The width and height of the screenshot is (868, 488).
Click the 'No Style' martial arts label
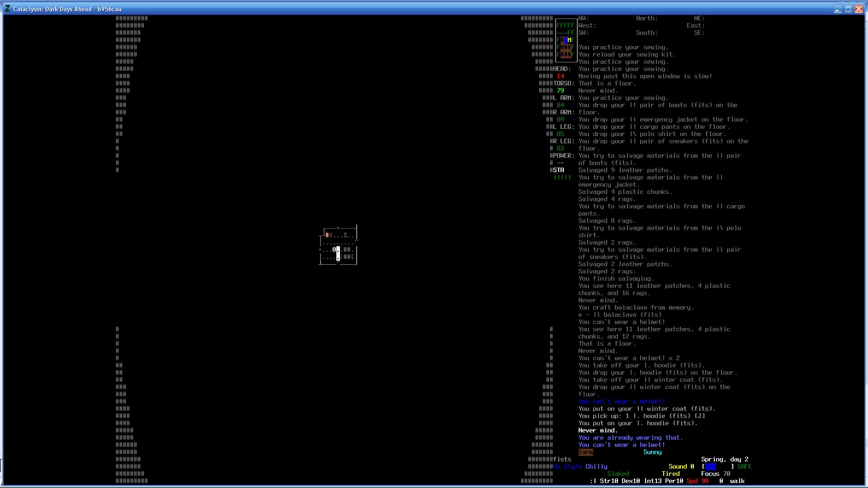pos(567,467)
